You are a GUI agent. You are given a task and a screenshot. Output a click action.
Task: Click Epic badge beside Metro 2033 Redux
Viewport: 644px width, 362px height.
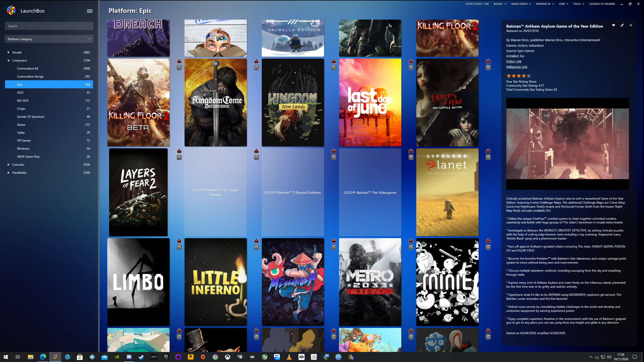tap(411, 247)
